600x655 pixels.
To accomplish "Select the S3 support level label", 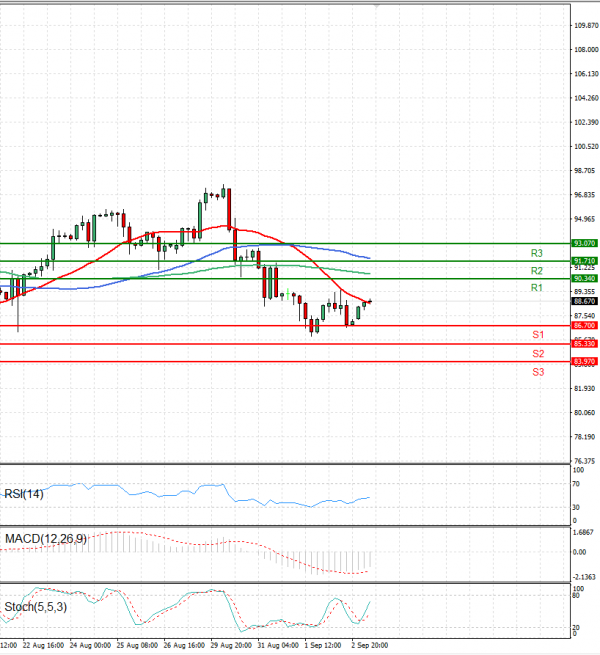I will pyautogui.click(x=538, y=372).
